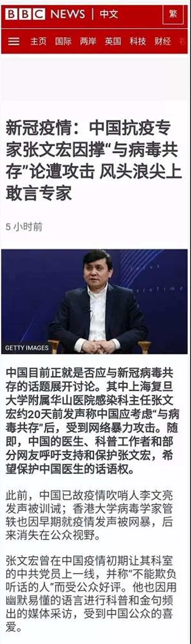This screenshot has width=191, height=644.
Task: Click the NEWS wordmark in header
Action: (x=68, y=14)
